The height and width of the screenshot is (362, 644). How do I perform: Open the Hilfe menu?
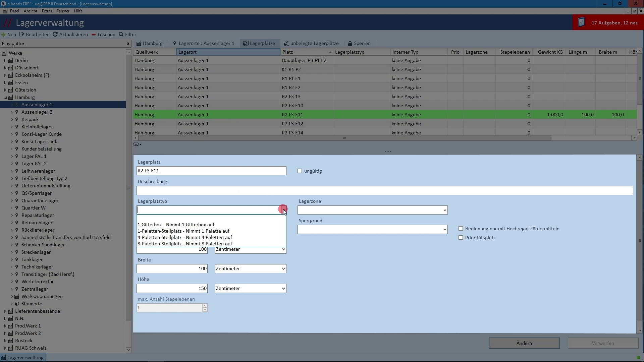point(78,11)
